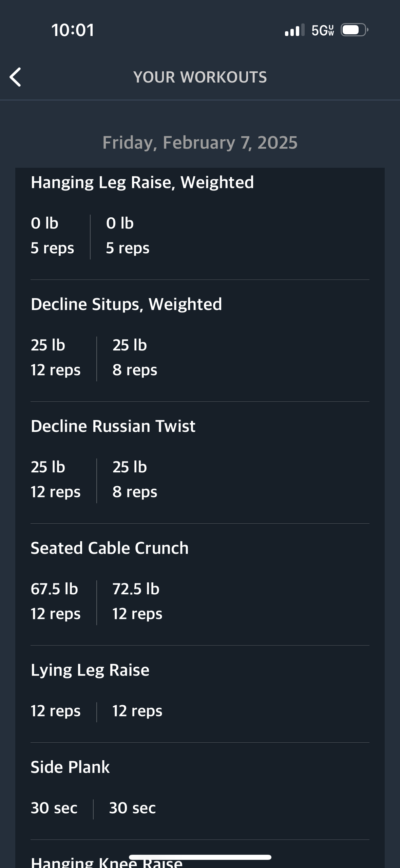Select first 0 lb Hanging Leg Raise set

(52, 236)
